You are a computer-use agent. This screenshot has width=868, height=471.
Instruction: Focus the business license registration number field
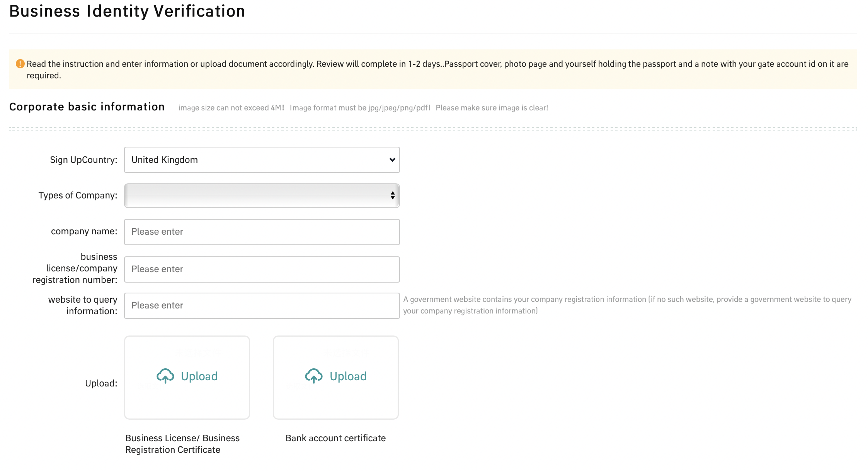262,269
